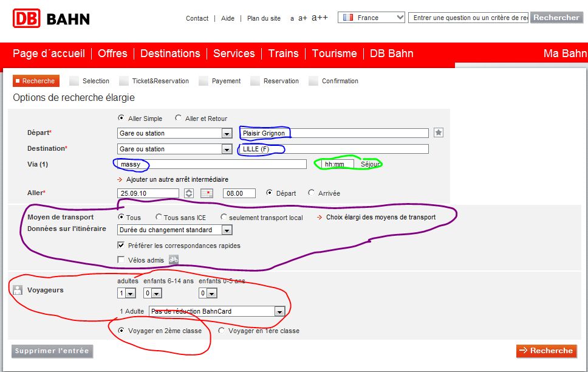
Task: Click the Via massy input field
Action: tap(212, 164)
